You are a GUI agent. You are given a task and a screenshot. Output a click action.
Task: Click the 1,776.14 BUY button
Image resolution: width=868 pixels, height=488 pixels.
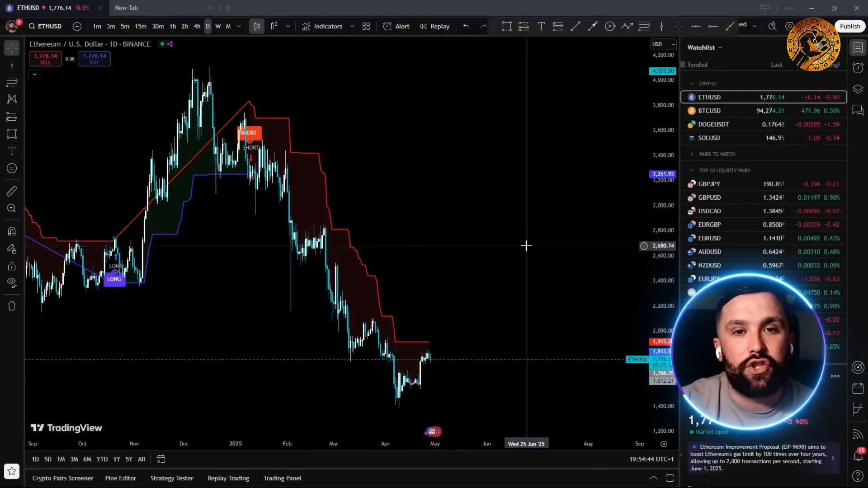pyautogui.click(x=94, y=59)
